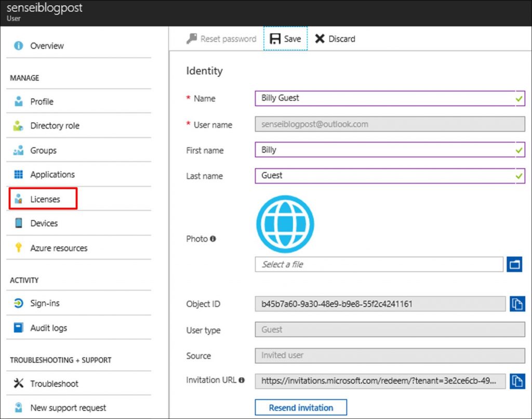Click the Troubleshoot wrench icon
The height and width of the screenshot is (419, 532).
[x=18, y=383]
